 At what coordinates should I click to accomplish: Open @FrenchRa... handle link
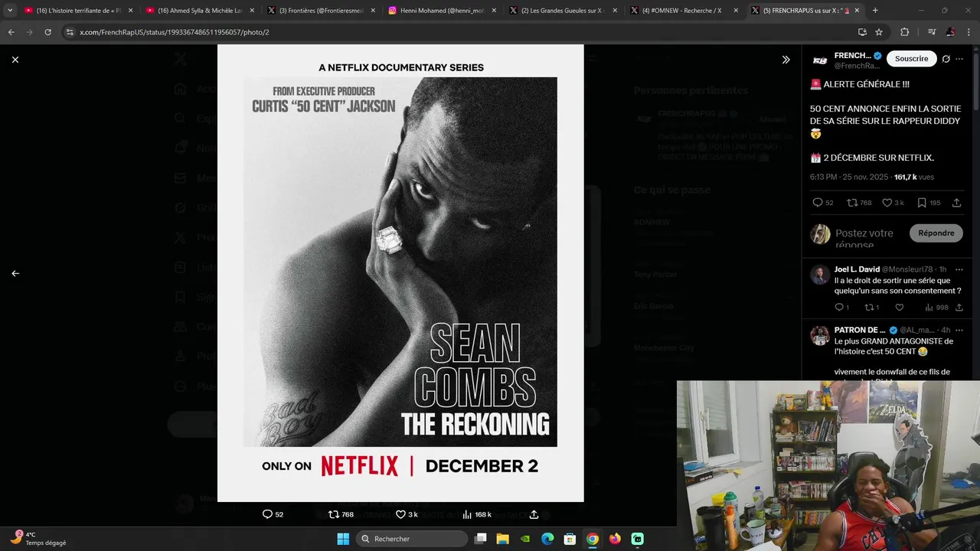(x=857, y=66)
